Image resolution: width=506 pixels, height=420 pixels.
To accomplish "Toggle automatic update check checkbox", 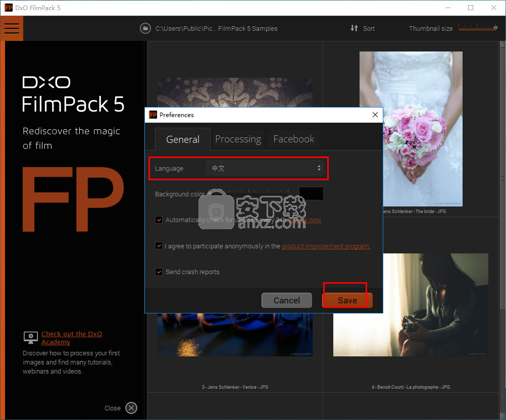I will pos(159,220).
